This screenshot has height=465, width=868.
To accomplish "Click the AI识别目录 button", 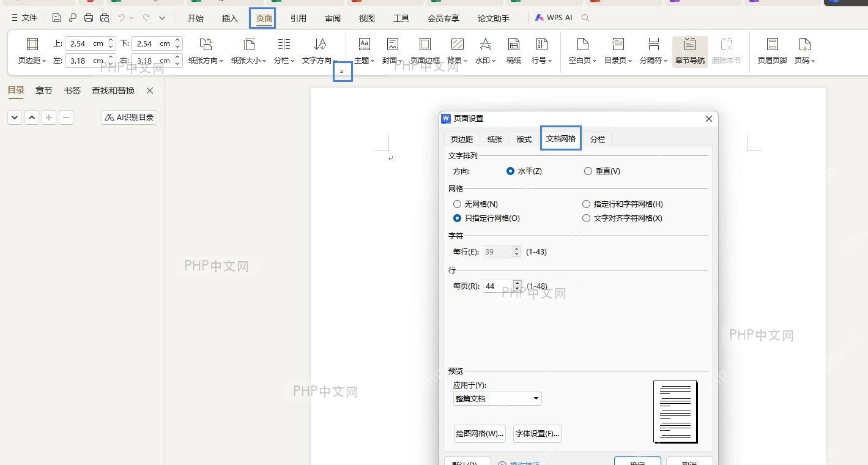I will (x=129, y=117).
